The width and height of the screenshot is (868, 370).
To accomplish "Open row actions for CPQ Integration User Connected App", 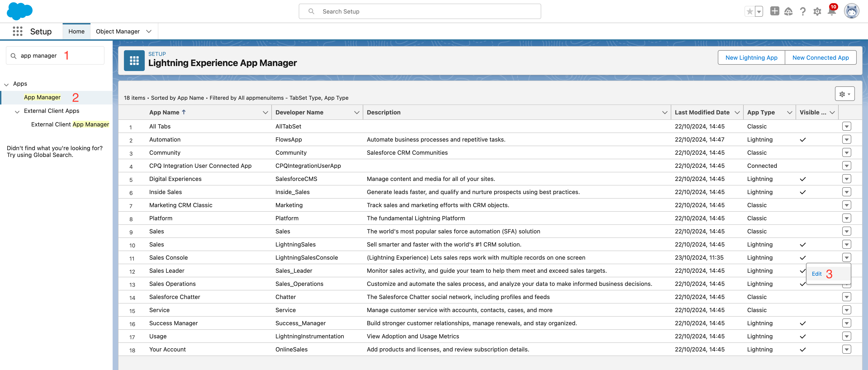I will [x=847, y=166].
